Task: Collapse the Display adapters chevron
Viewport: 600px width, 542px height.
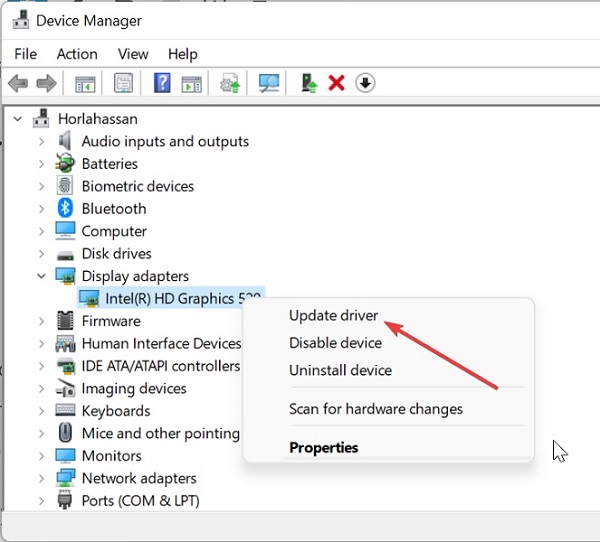Action: coord(41,276)
